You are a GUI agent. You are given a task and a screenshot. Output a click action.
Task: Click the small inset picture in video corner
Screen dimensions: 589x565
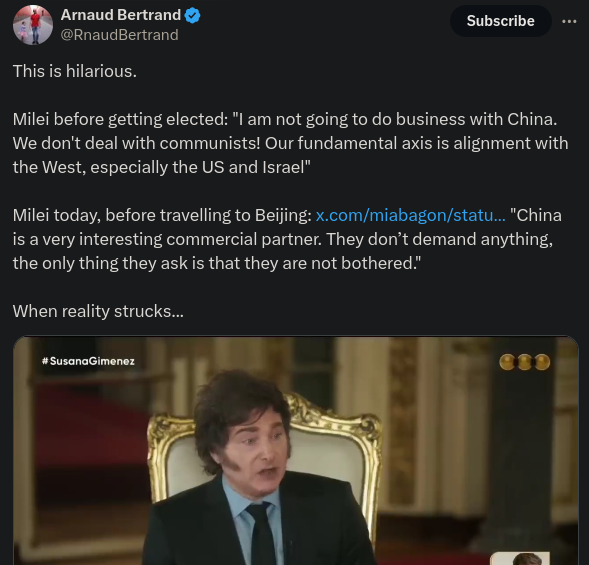tap(520, 558)
